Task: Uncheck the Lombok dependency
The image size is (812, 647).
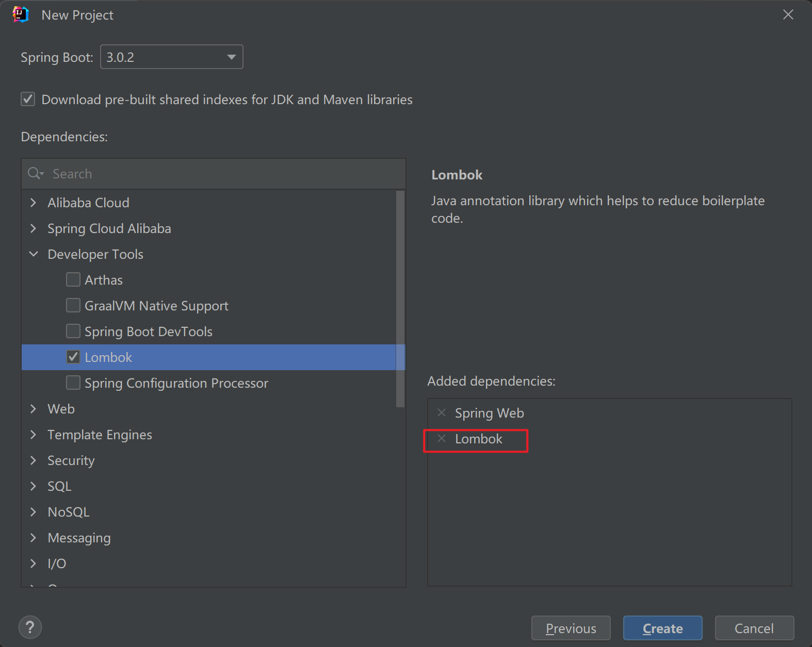Action: pyautogui.click(x=73, y=357)
